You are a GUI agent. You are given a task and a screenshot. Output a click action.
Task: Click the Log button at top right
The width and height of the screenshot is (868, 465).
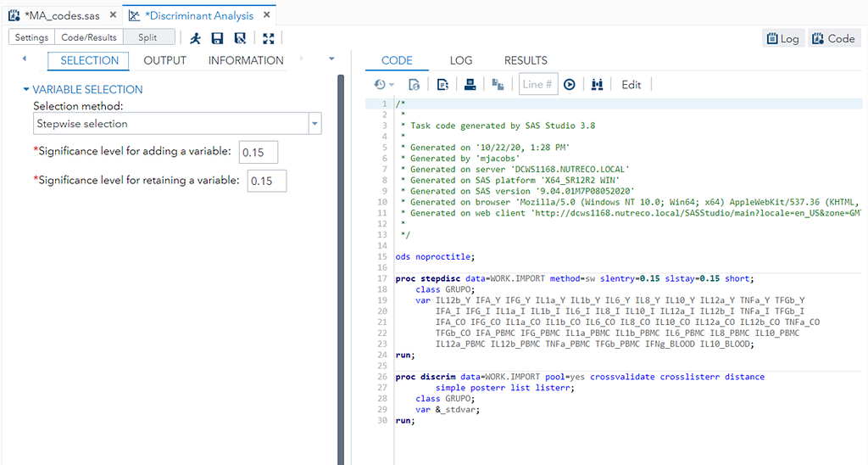click(782, 38)
